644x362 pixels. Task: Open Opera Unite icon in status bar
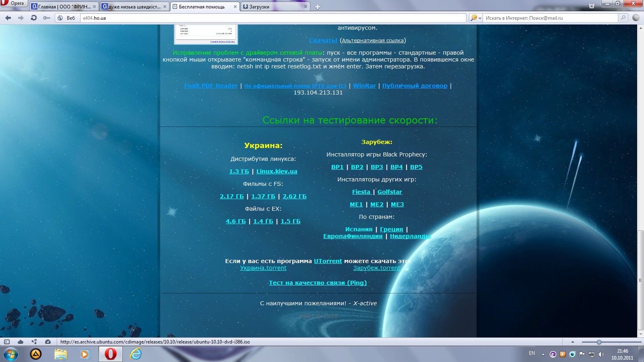(34, 342)
